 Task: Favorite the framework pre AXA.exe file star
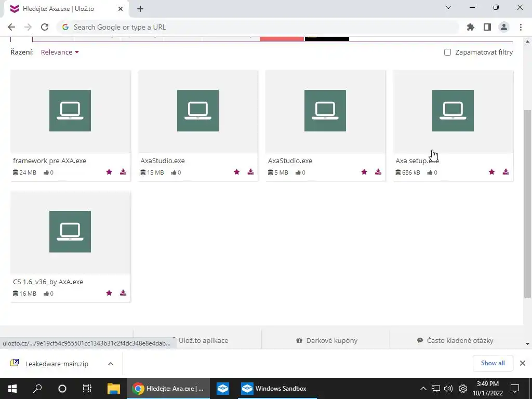[x=109, y=172]
